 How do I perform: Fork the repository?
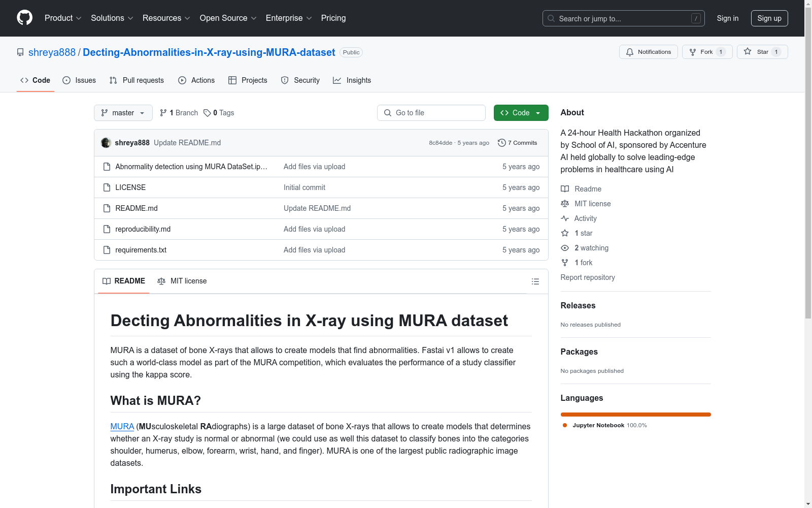pos(706,52)
